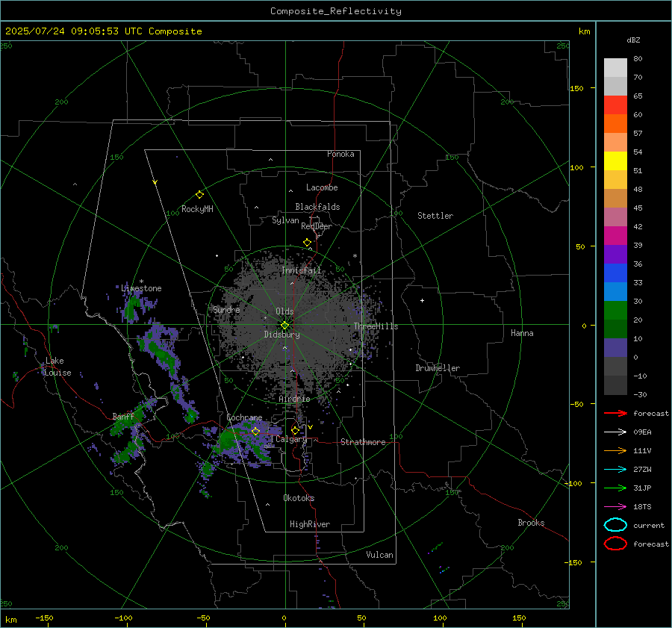The image size is (672, 628).
Task: Click the Banff label
Action: click(x=123, y=416)
